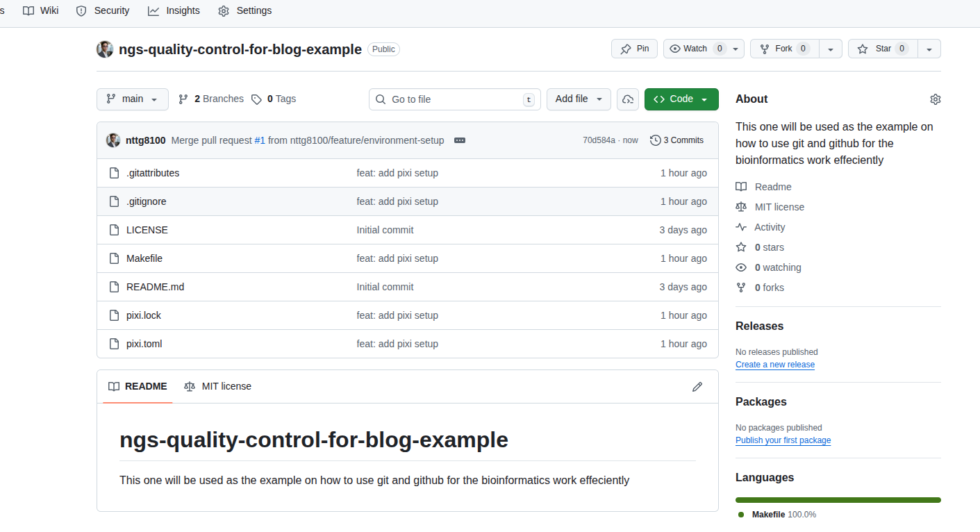Image resolution: width=980 pixels, height=532 pixels.
Task: Open the 0 Tags page
Action: click(x=274, y=99)
